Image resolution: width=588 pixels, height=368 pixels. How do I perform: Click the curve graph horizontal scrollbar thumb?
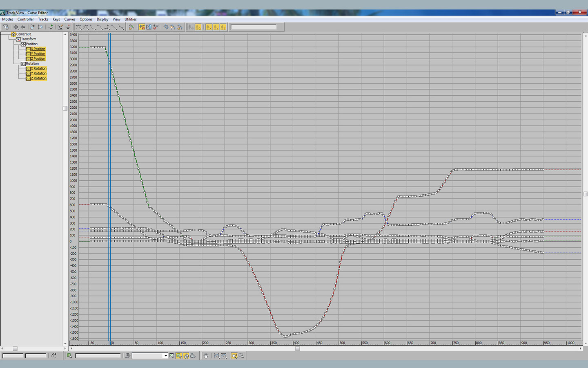[x=298, y=348]
